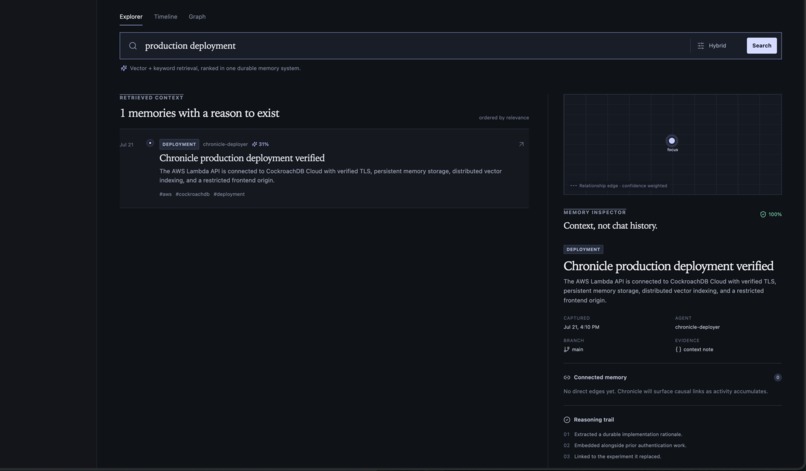Expand the Reasoning trail section heading

(x=594, y=420)
